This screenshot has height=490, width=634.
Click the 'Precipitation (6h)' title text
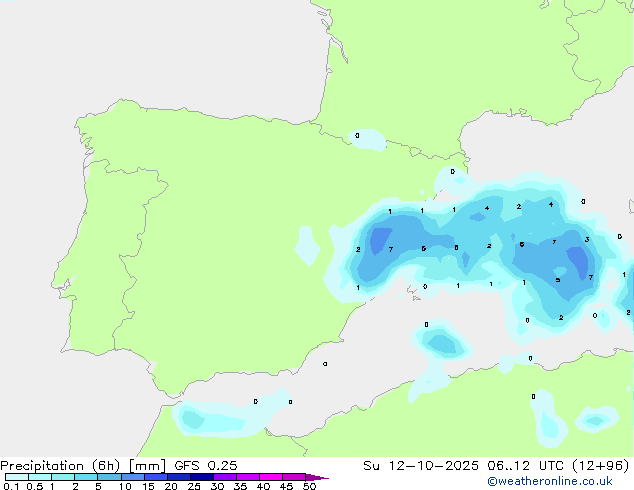pos(60,466)
